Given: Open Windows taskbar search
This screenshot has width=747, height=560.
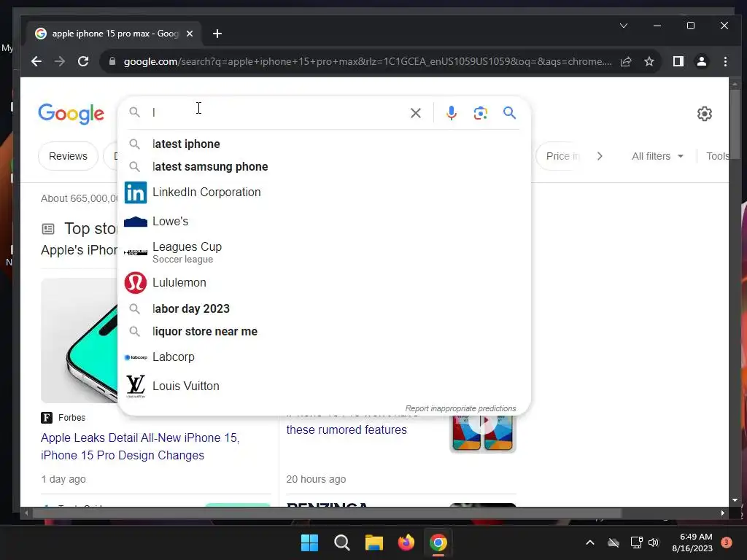Looking at the screenshot, I should click(341, 542).
